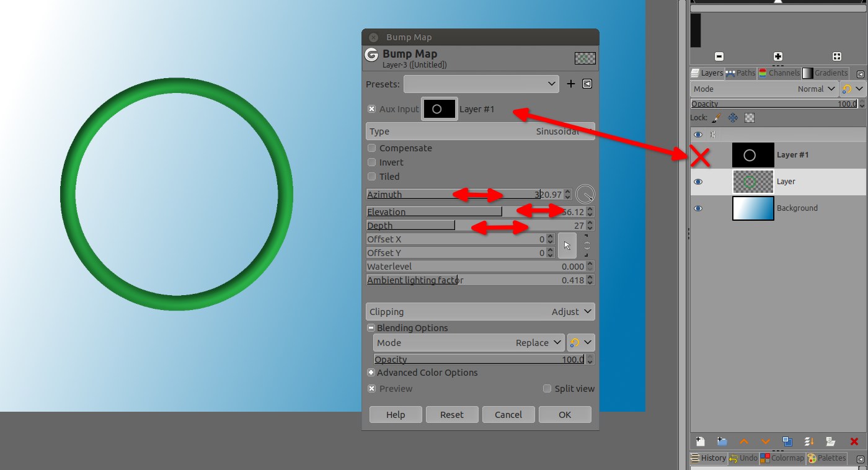Open layer mode group switcher in Layers panel

[x=853, y=89]
